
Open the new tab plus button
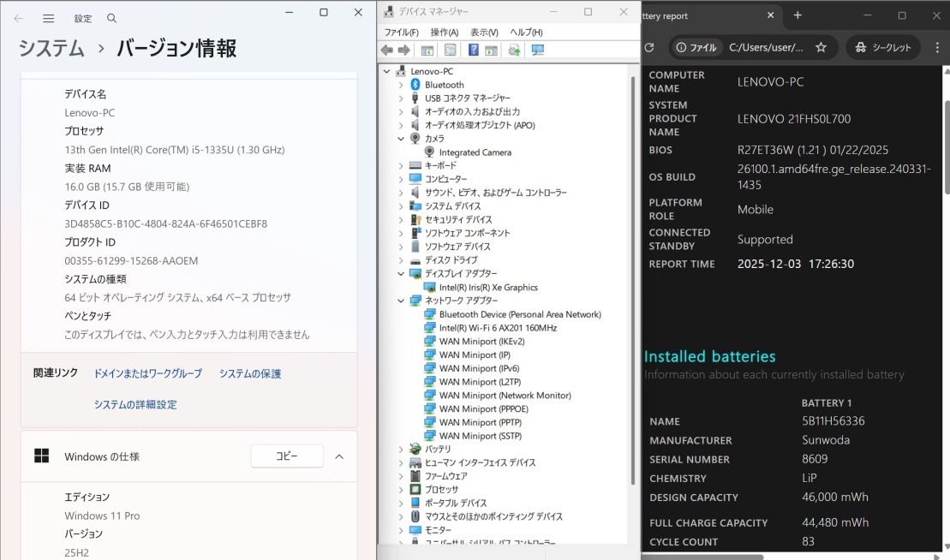click(x=798, y=15)
